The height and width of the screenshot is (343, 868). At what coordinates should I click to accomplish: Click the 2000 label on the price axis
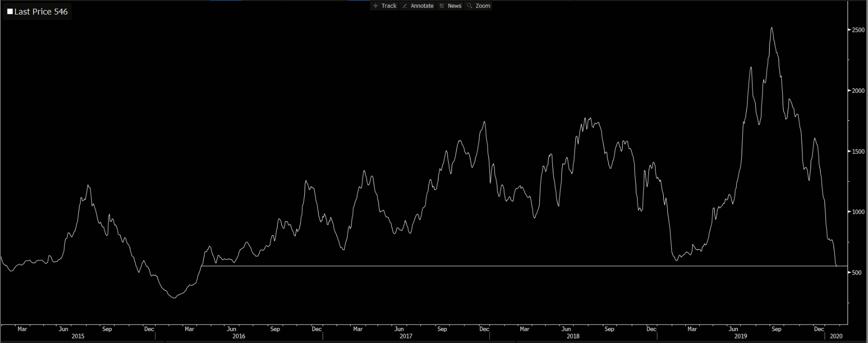(x=858, y=91)
